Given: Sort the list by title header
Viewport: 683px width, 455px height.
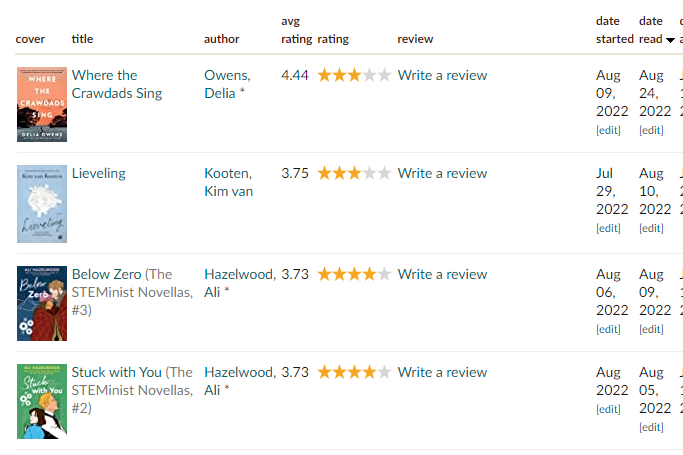Looking at the screenshot, I should click(x=82, y=39).
